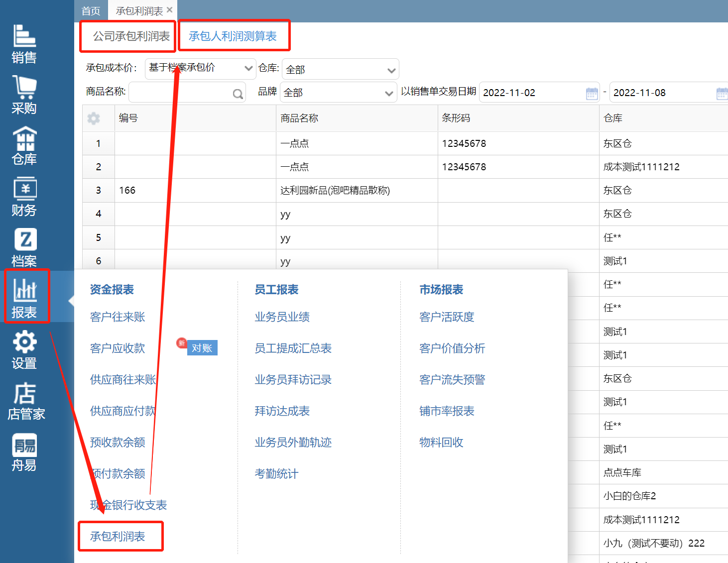The width and height of the screenshot is (728, 563).
Task: Close the 承包利润表 tab
Action: pos(170,10)
